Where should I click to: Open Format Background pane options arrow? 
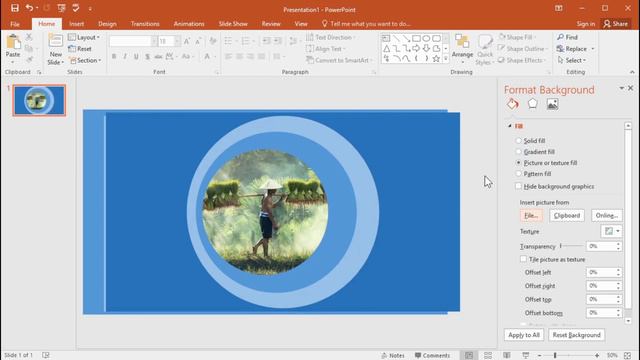click(621, 88)
